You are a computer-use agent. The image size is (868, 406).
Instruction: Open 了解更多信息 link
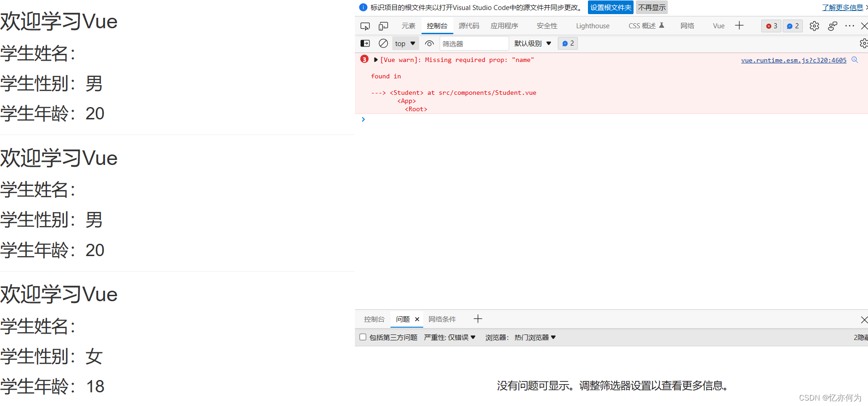coord(842,7)
